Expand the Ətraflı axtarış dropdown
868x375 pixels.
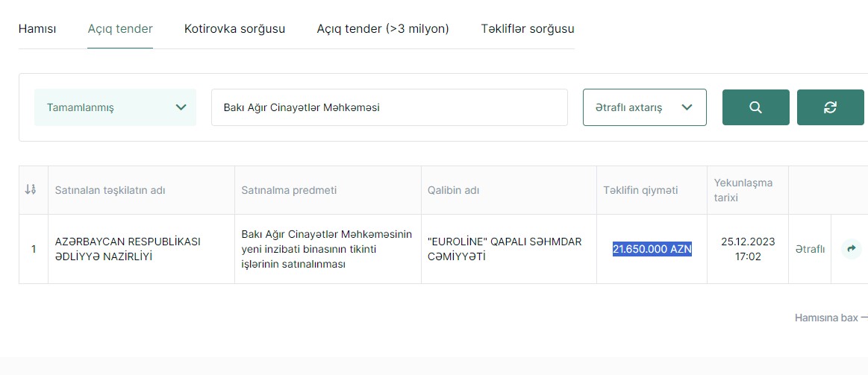pyautogui.click(x=644, y=107)
